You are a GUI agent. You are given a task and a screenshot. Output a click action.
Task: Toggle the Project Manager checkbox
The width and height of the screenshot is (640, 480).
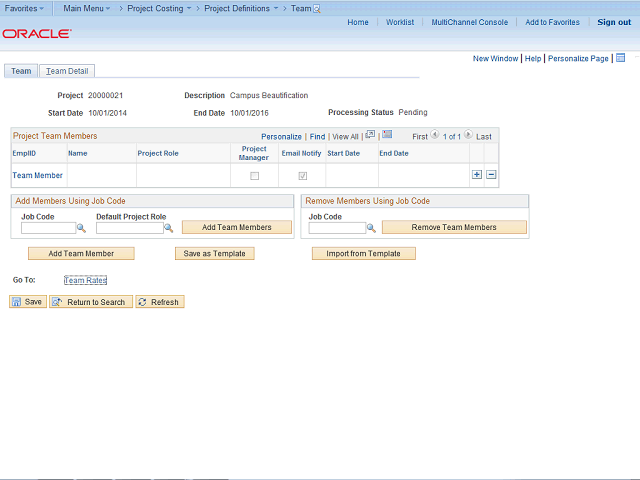[x=254, y=176]
